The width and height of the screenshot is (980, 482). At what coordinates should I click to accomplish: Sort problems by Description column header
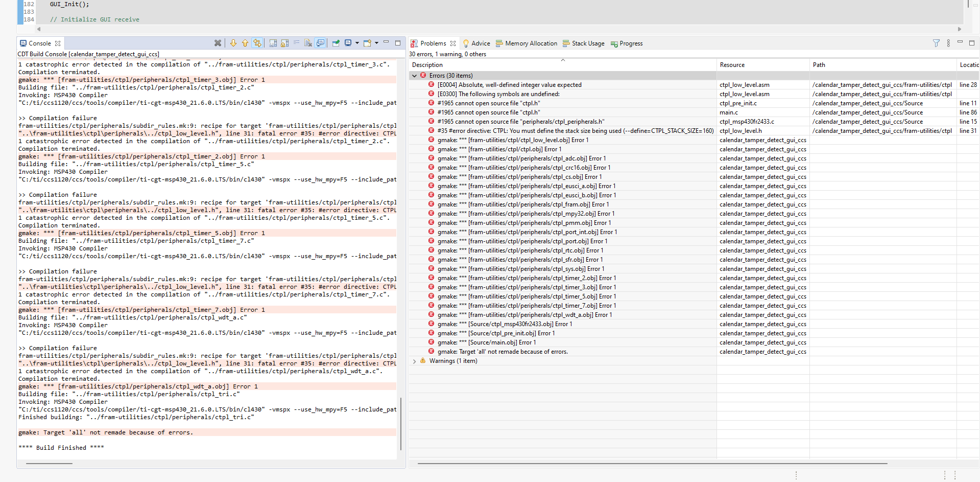(563, 65)
